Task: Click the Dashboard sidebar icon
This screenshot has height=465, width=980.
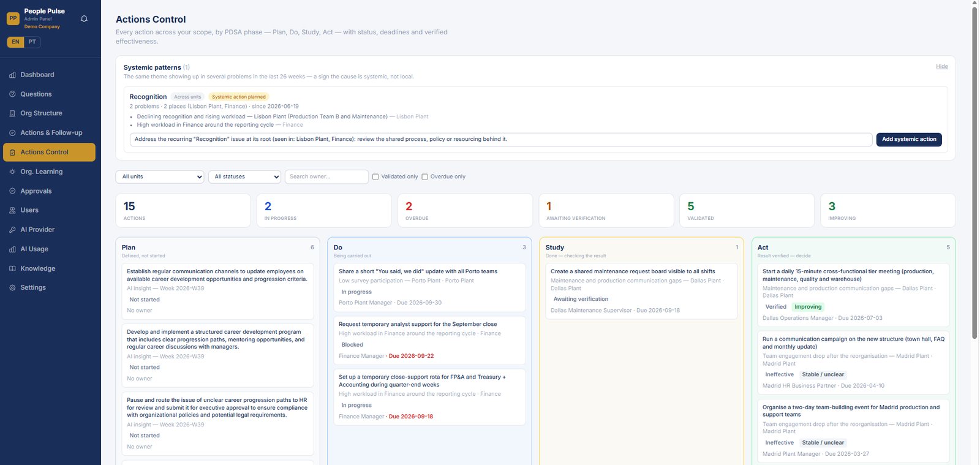Action: (x=12, y=75)
